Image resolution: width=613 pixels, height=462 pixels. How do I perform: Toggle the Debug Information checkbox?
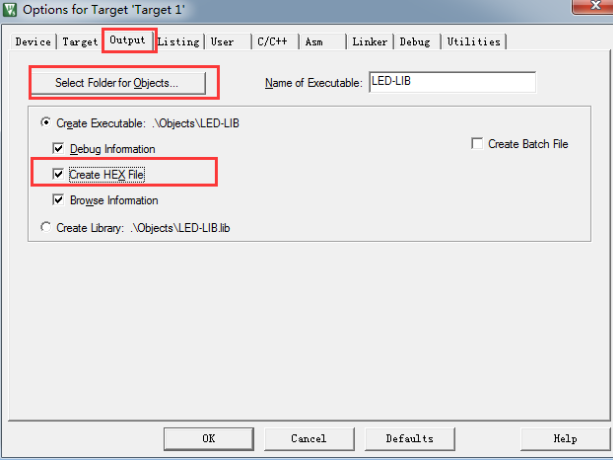click(58, 149)
